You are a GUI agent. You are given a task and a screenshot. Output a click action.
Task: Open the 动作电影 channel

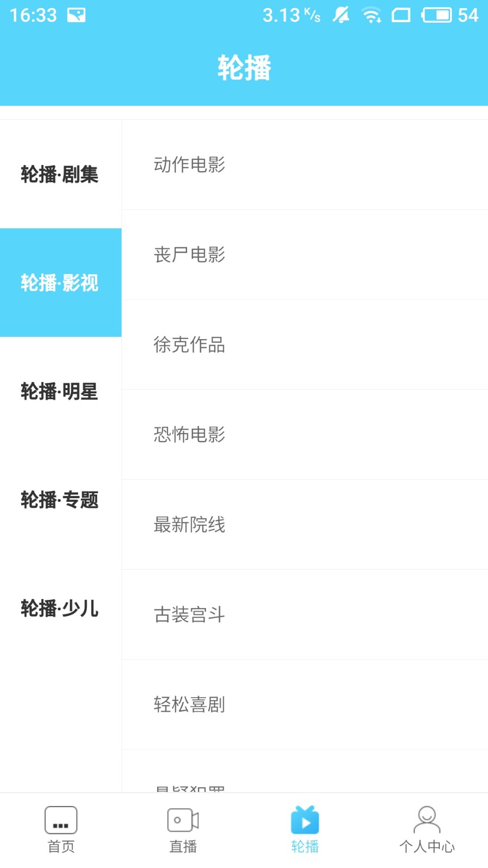[305, 165]
